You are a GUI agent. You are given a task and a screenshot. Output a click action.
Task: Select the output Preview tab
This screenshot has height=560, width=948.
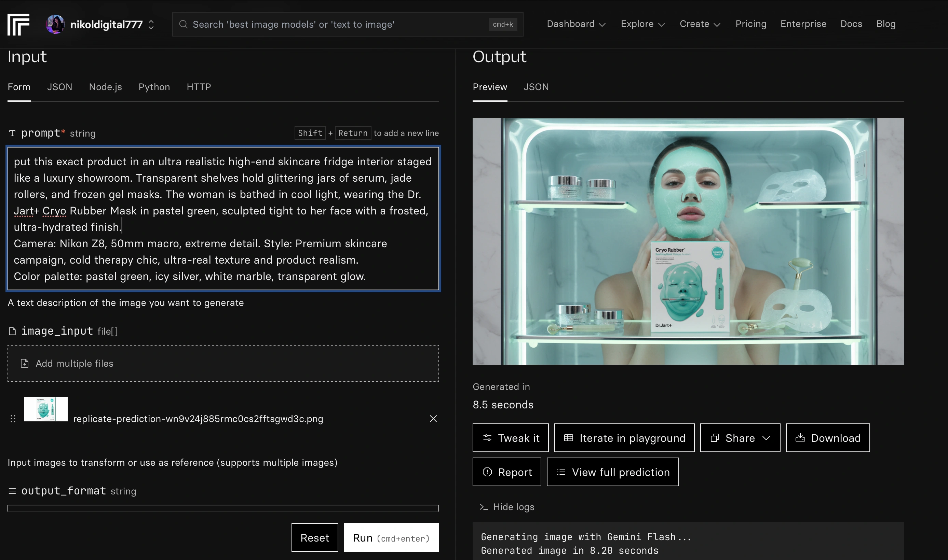pos(489,87)
